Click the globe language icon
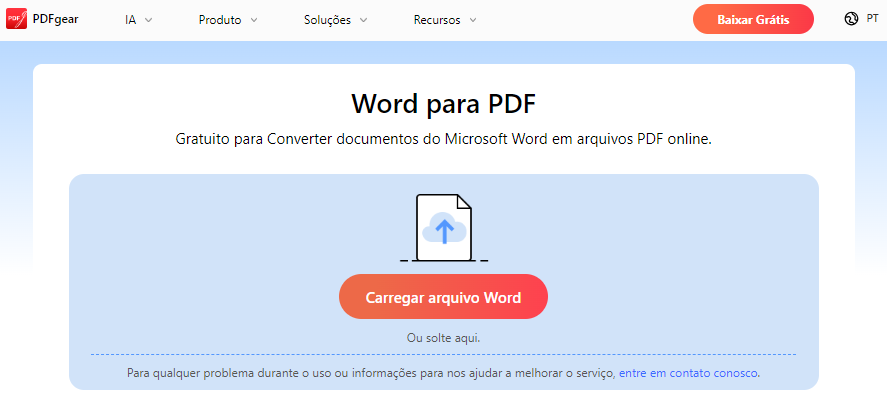The image size is (887, 404). pos(851,19)
